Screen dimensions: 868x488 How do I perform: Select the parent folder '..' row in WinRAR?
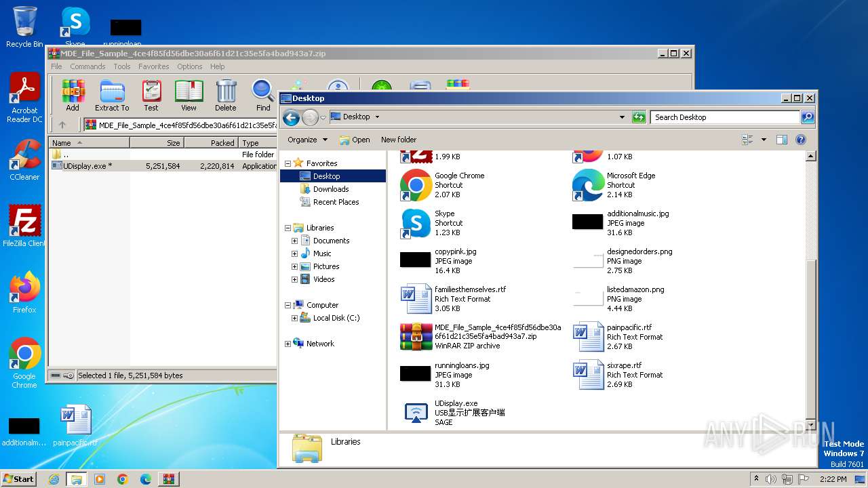[163, 154]
